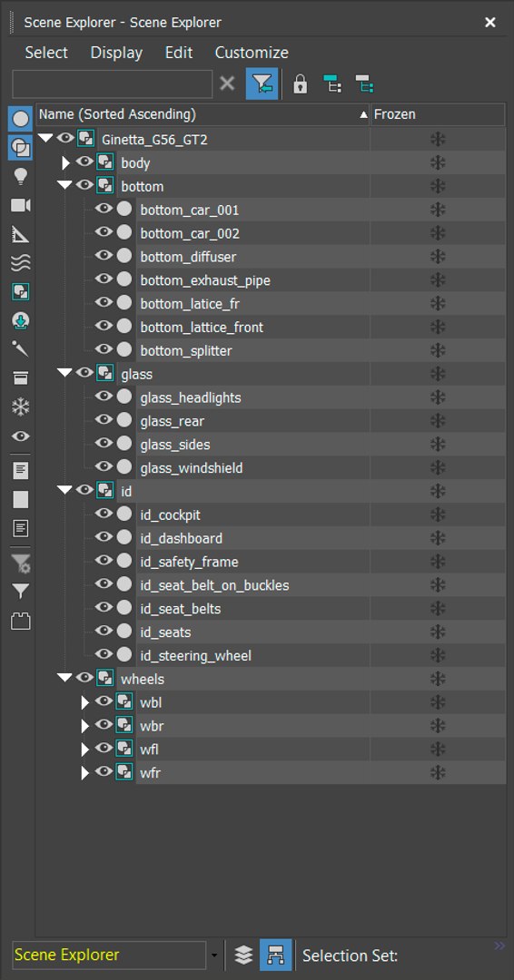This screenshot has width=514, height=980.
Task: Click the search text field at the top
Action: click(x=113, y=83)
